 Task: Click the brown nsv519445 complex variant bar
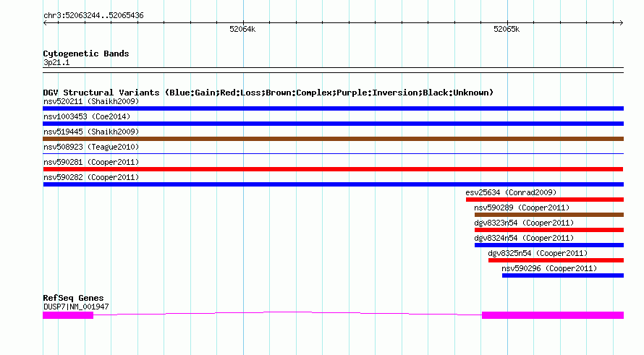(333, 139)
